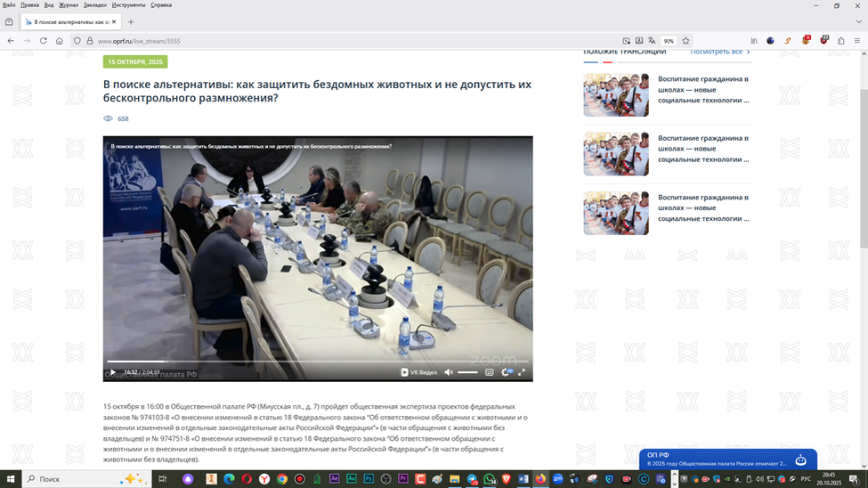Go back to the previous page

tap(11, 41)
